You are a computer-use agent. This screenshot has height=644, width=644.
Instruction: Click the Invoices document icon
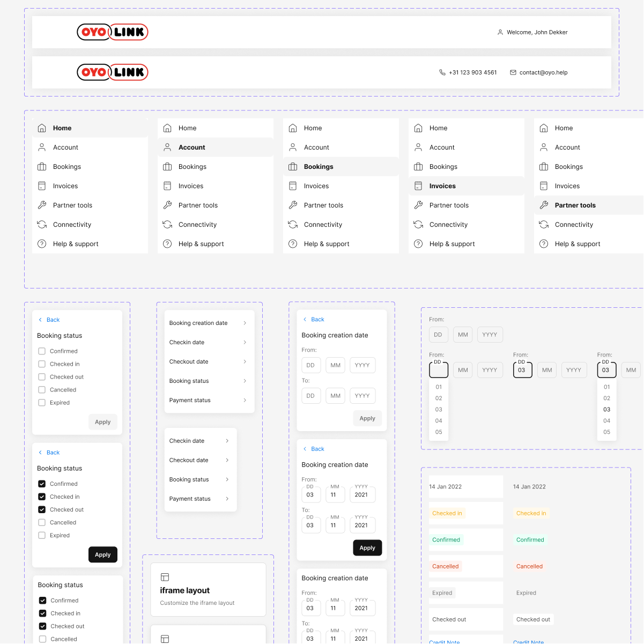tap(42, 186)
